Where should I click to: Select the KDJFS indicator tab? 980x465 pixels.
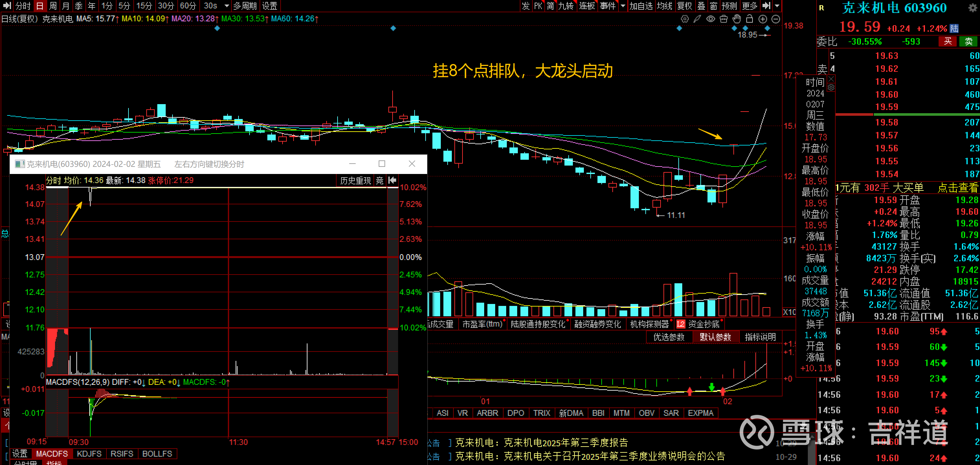(89, 454)
